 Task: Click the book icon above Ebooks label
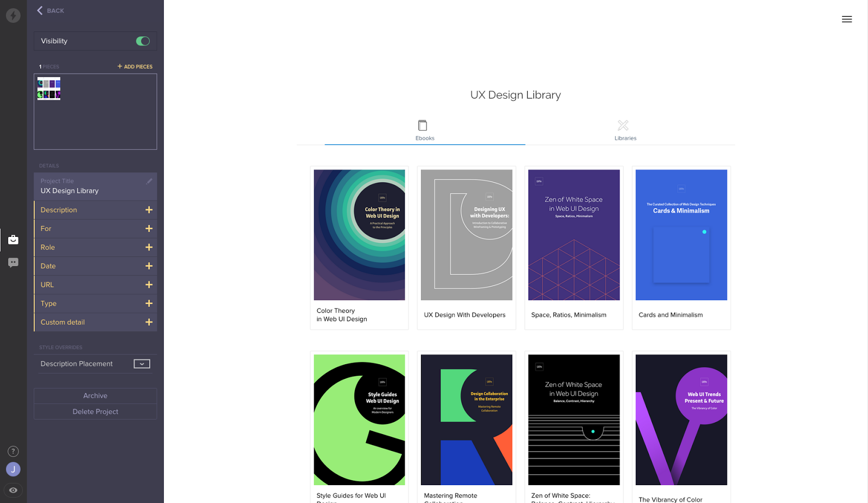click(x=423, y=125)
